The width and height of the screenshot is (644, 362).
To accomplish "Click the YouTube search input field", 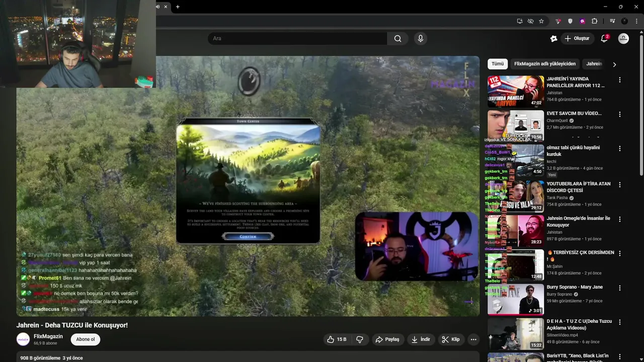I will click(297, 38).
